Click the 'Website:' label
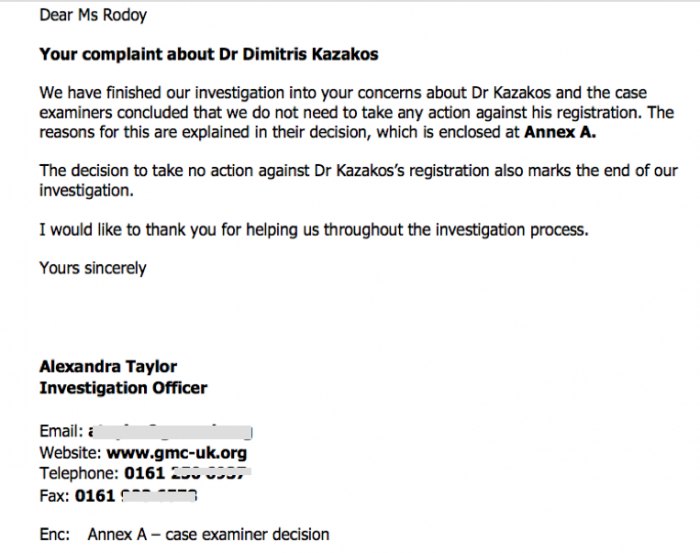 point(71,453)
